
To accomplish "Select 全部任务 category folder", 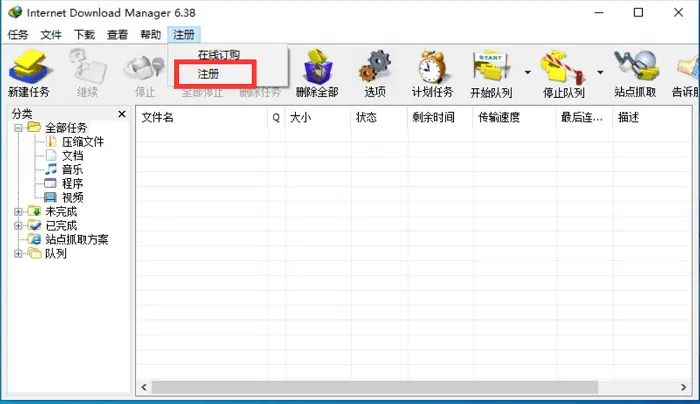I will pyautogui.click(x=66, y=128).
